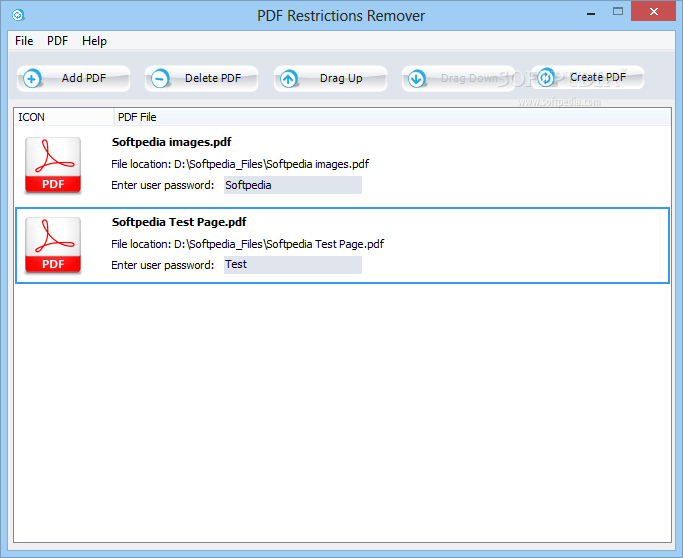Click the PDF File column header
The image size is (683, 558).
392,117
